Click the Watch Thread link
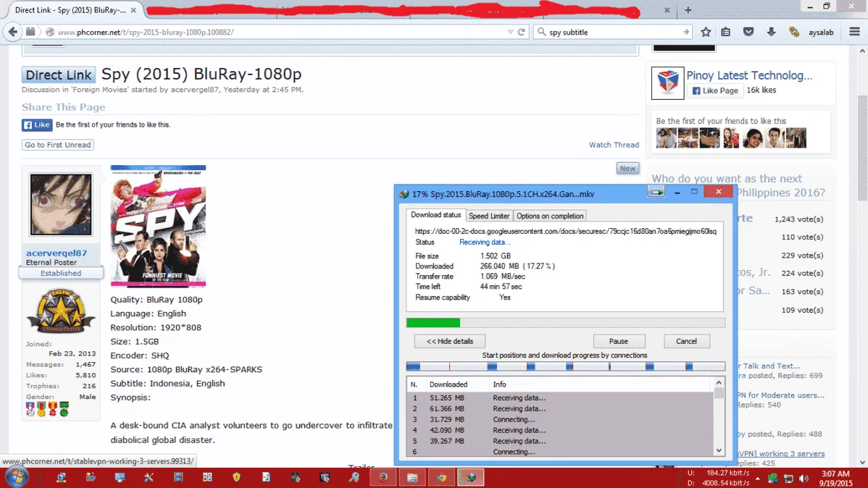The height and width of the screenshot is (488, 868). tap(614, 145)
